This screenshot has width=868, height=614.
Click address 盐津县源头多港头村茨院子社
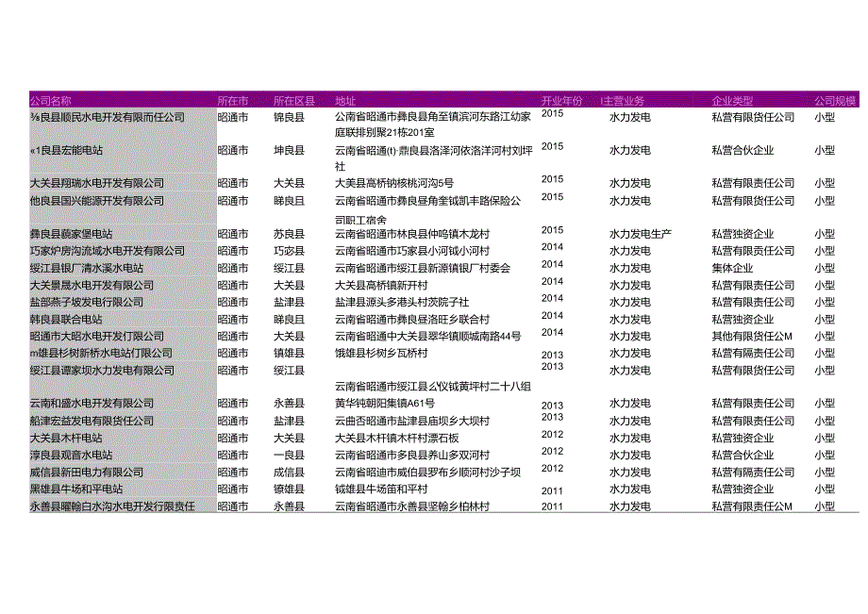point(402,302)
